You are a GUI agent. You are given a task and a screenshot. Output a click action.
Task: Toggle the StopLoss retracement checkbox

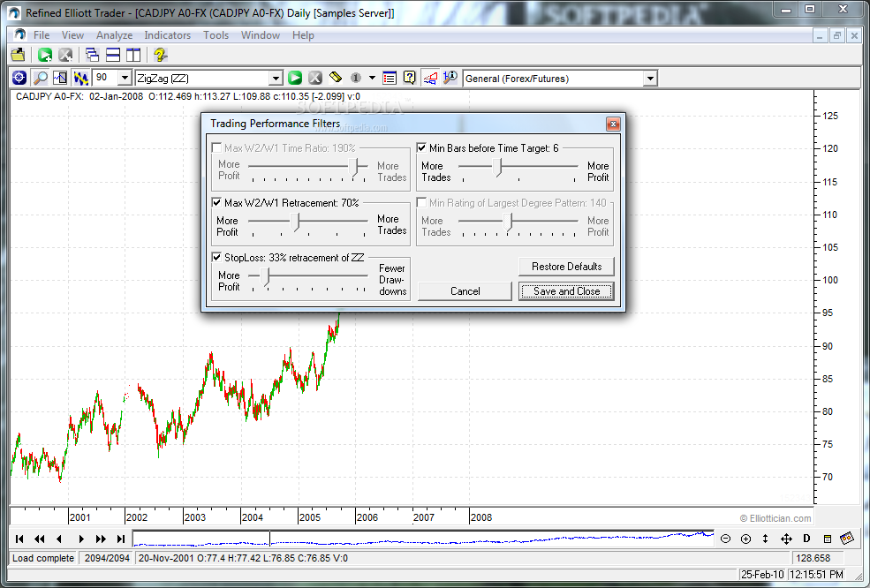[217, 258]
